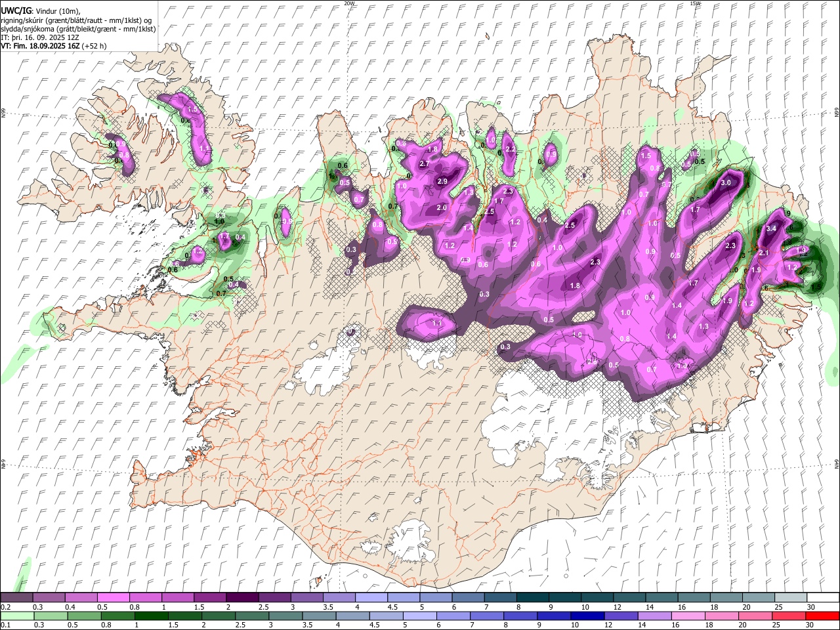This screenshot has height=630, width=840.
Task: Select rain legend swatch between 0.3 and 0.5
Action: [x=51, y=616]
